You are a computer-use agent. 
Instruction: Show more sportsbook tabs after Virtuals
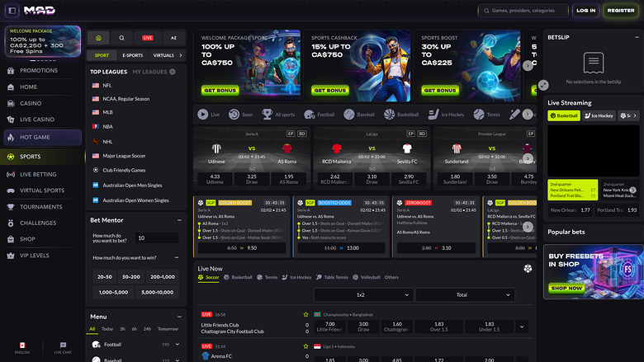[x=181, y=55]
